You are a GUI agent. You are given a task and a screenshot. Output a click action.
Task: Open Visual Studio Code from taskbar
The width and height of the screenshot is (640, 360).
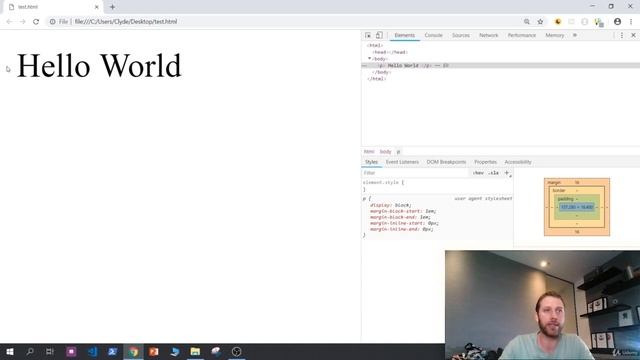click(92, 351)
